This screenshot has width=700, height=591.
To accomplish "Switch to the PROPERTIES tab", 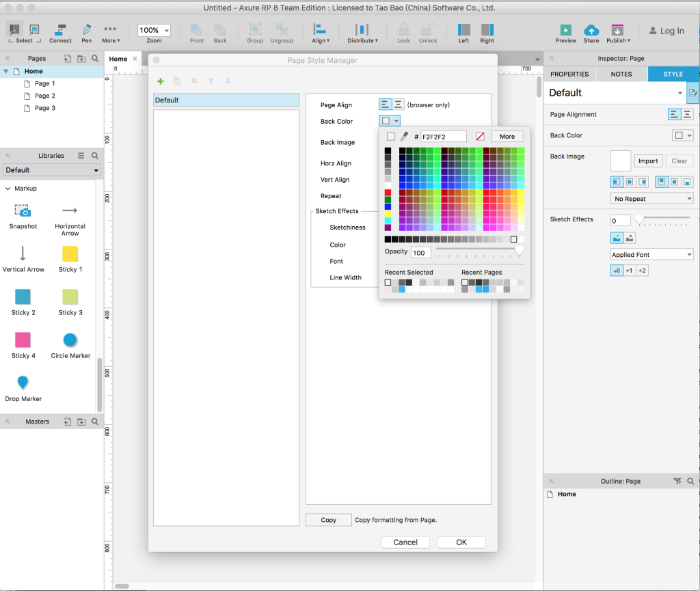I will point(569,74).
